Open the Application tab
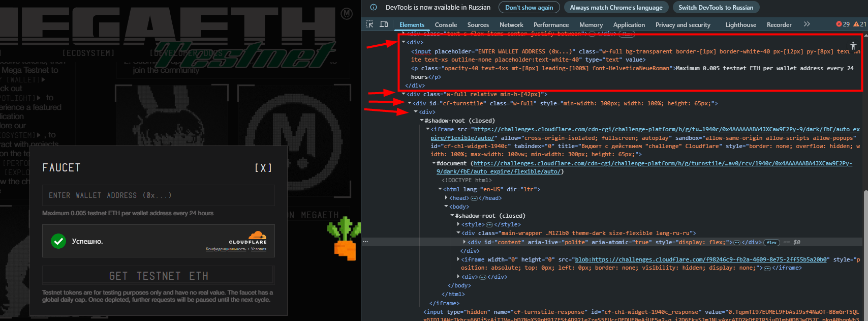This screenshot has width=868, height=321. pos(629,24)
